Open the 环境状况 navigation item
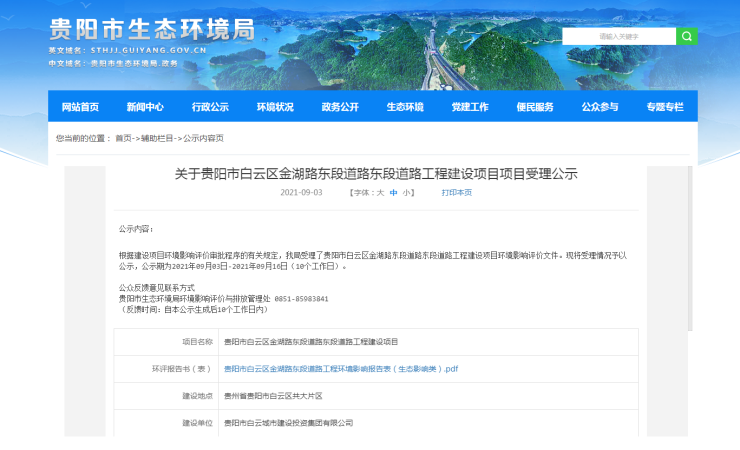This screenshot has width=740, height=450. coord(275,107)
